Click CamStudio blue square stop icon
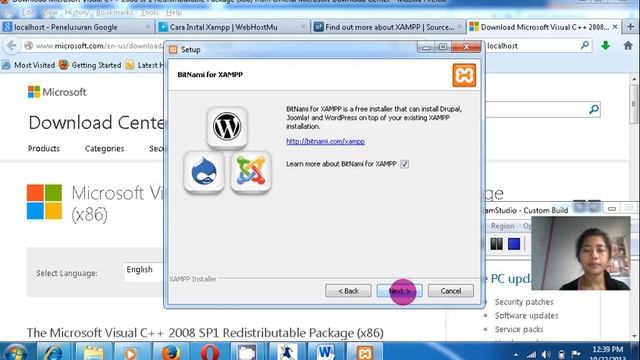Viewport: 640px width, 360px height. point(514,244)
